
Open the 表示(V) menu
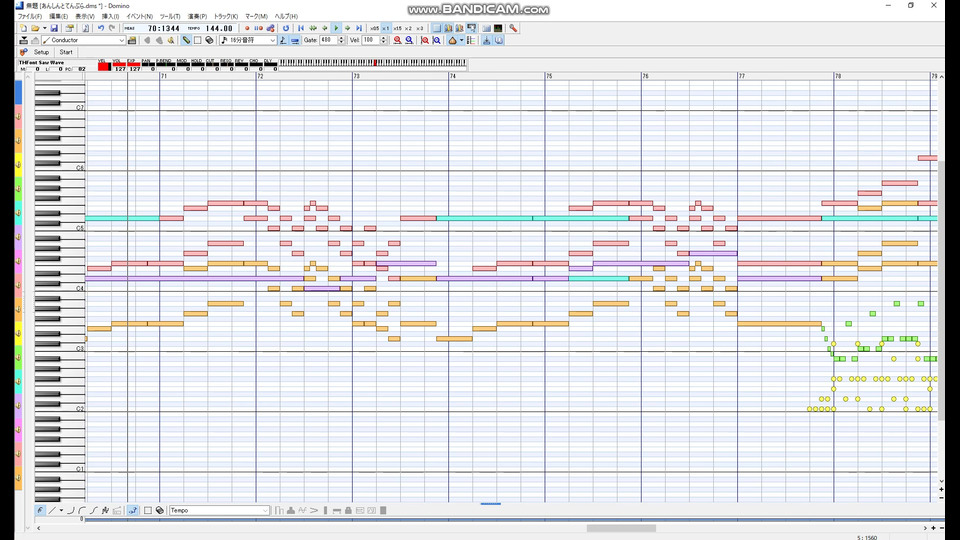click(x=84, y=17)
